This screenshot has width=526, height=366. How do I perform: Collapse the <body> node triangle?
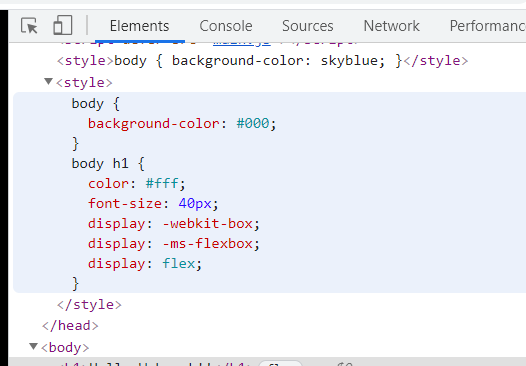coord(33,346)
